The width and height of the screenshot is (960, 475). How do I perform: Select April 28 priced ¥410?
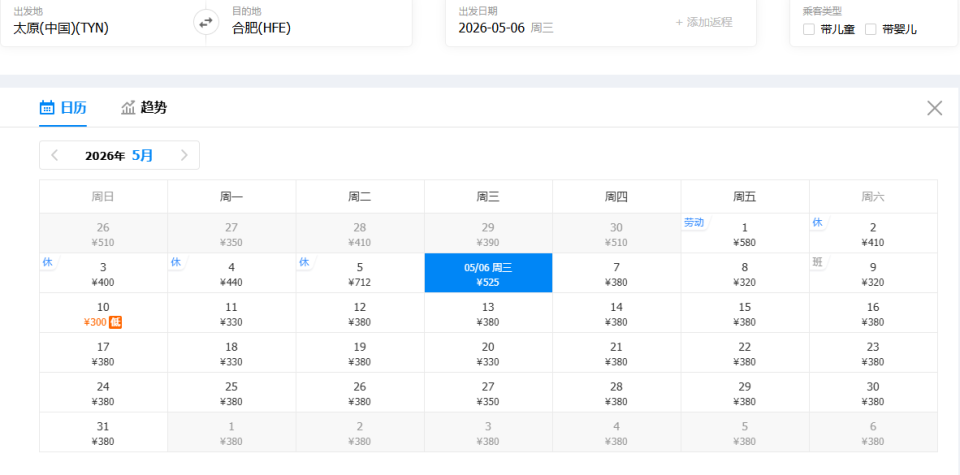tap(360, 233)
